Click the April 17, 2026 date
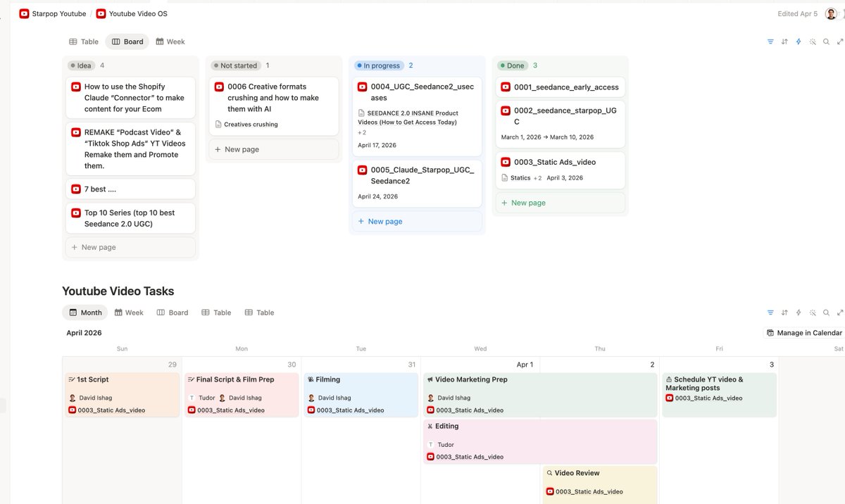The width and height of the screenshot is (845, 504). tap(377, 146)
